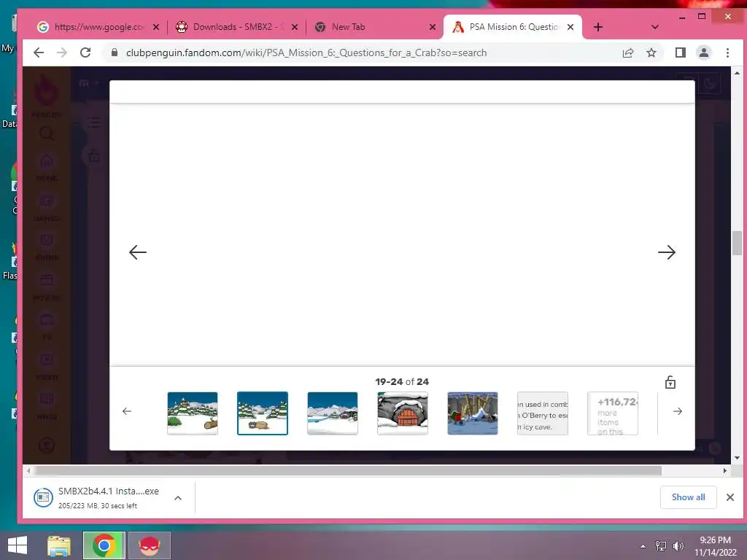The height and width of the screenshot is (560, 747).
Task: Close the Google tab
Action: point(156,27)
